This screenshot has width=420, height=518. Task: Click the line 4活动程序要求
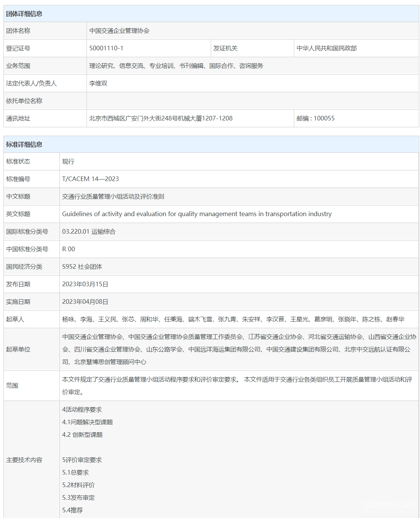coord(82,410)
